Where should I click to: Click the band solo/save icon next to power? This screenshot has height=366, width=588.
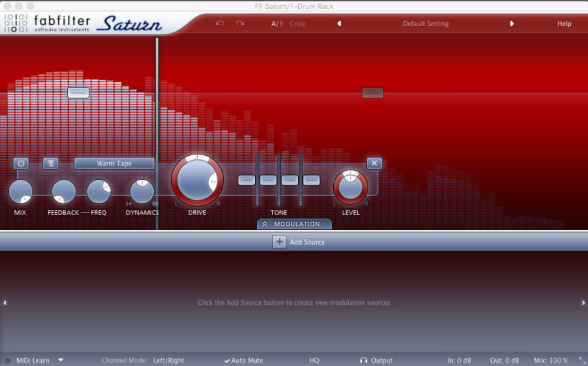51,163
